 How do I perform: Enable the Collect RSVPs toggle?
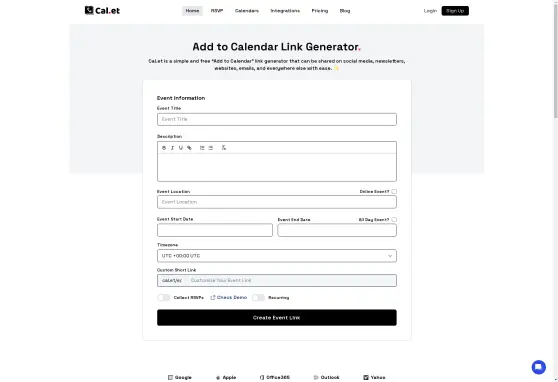tap(164, 298)
